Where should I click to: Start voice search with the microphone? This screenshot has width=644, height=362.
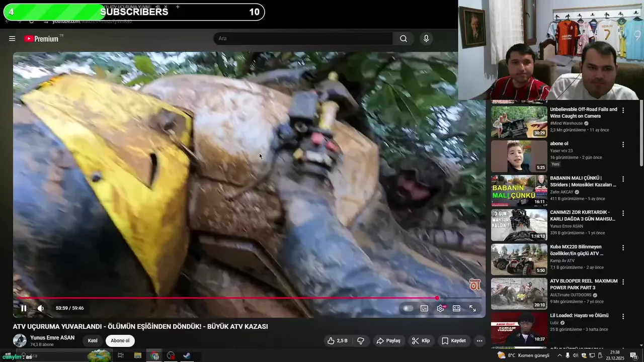pyautogui.click(x=426, y=39)
